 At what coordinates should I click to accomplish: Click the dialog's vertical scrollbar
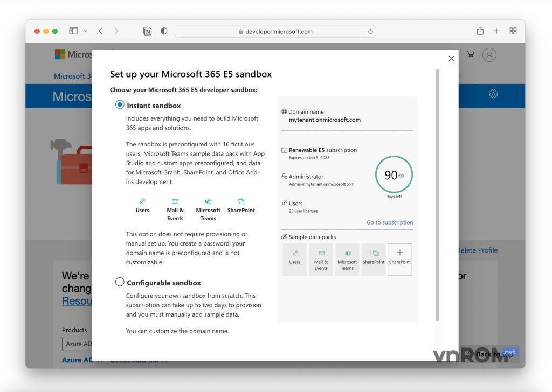pyautogui.click(x=437, y=194)
